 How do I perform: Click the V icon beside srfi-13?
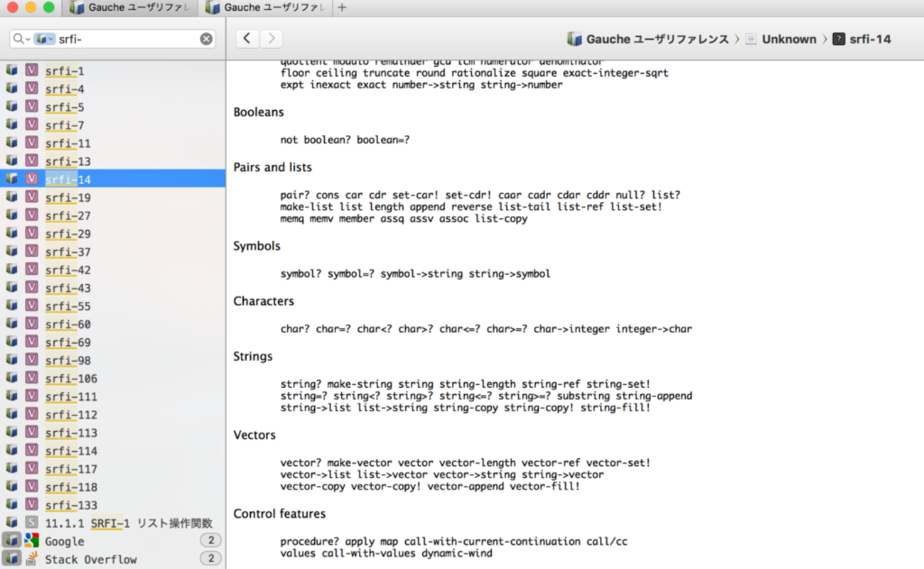31,161
